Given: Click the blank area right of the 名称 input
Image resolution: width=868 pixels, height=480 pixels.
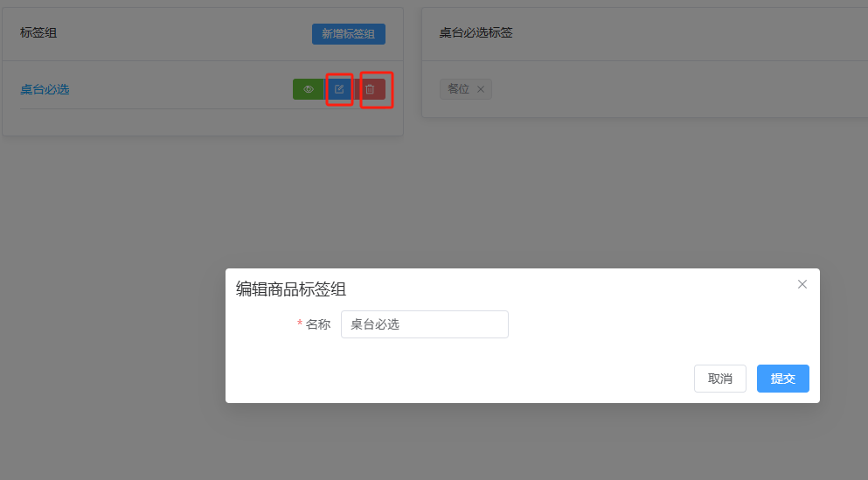Looking at the screenshot, I should coord(656,324).
